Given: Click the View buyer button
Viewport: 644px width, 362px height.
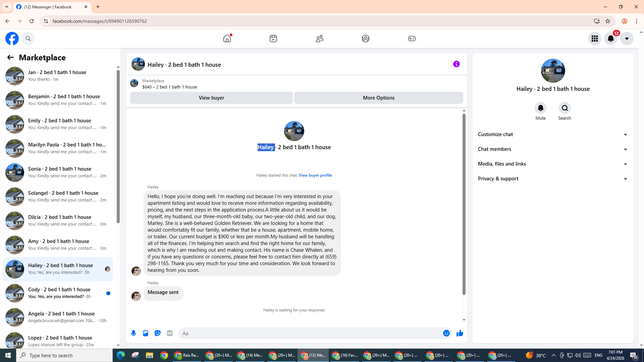Looking at the screenshot, I should [211, 98].
